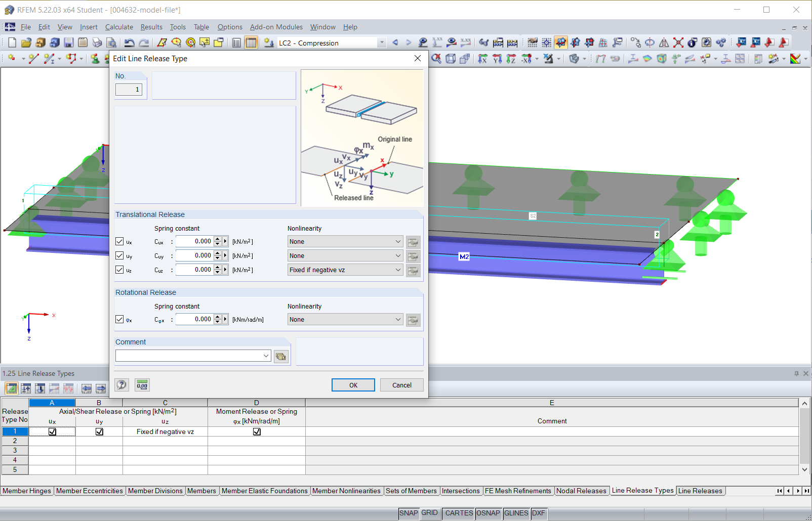Open the Calculate menu

click(x=119, y=27)
